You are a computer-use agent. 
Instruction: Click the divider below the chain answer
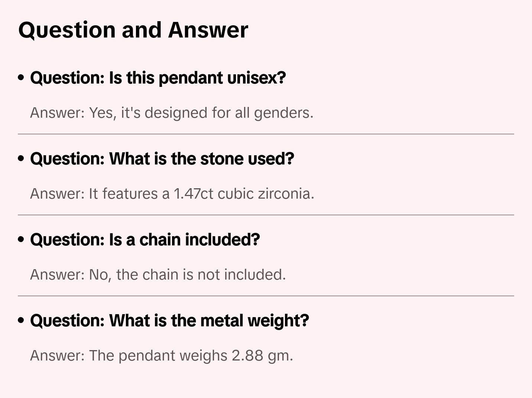pyautogui.click(x=266, y=296)
